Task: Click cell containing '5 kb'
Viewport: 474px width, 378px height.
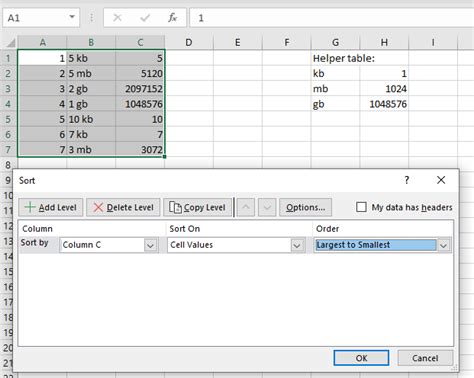Action: [x=91, y=58]
